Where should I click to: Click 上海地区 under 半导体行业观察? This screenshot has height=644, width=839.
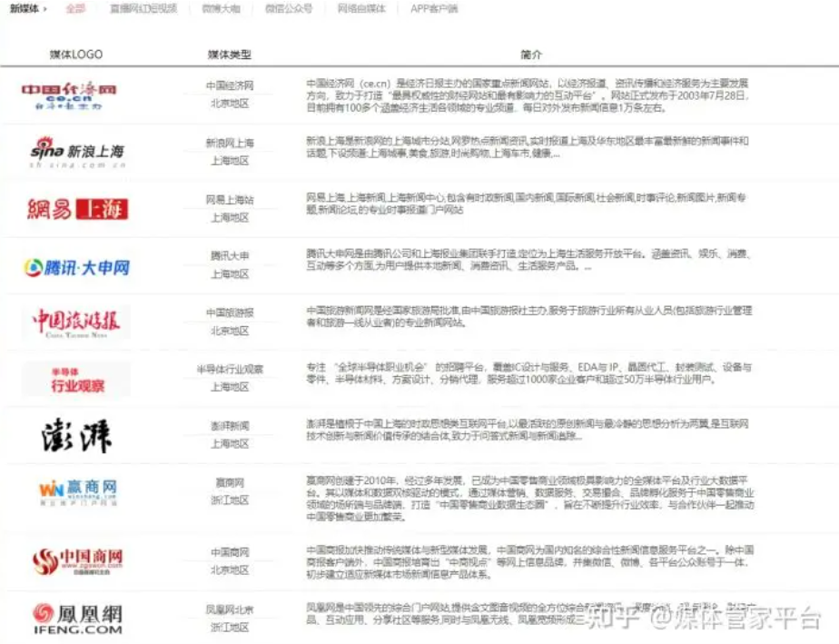(x=230, y=387)
